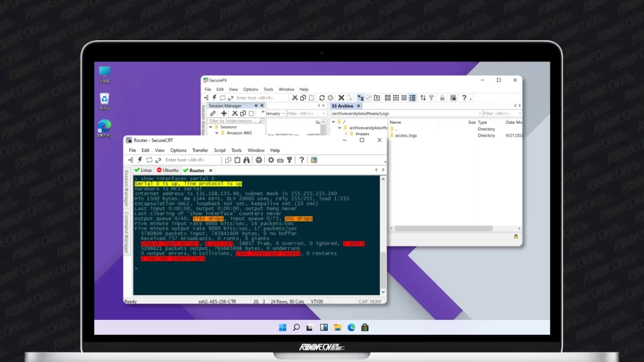Click the Quick Connect lightning icon in SecureCRT
The width and height of the screenshot is (644, 362).
(140, 160)
